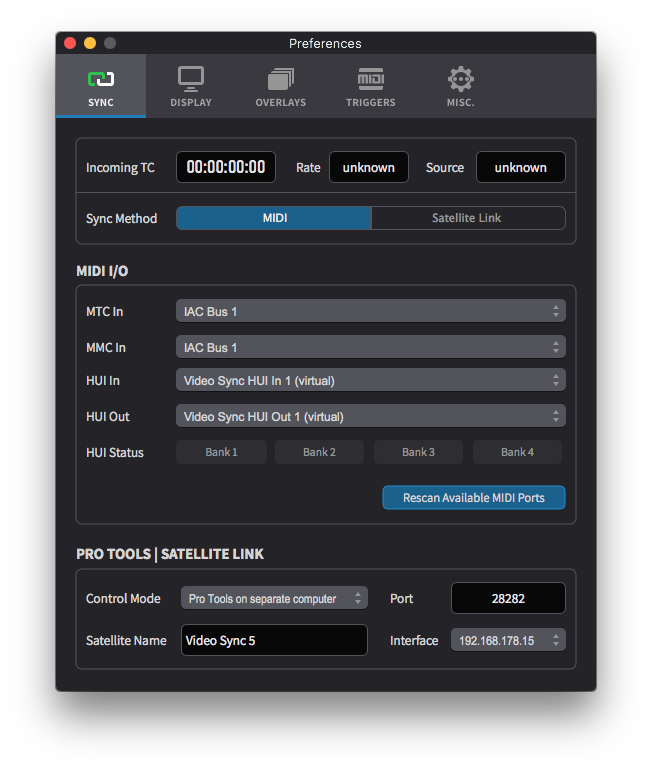Open the MMC In port dropdown

pos(370,348)
